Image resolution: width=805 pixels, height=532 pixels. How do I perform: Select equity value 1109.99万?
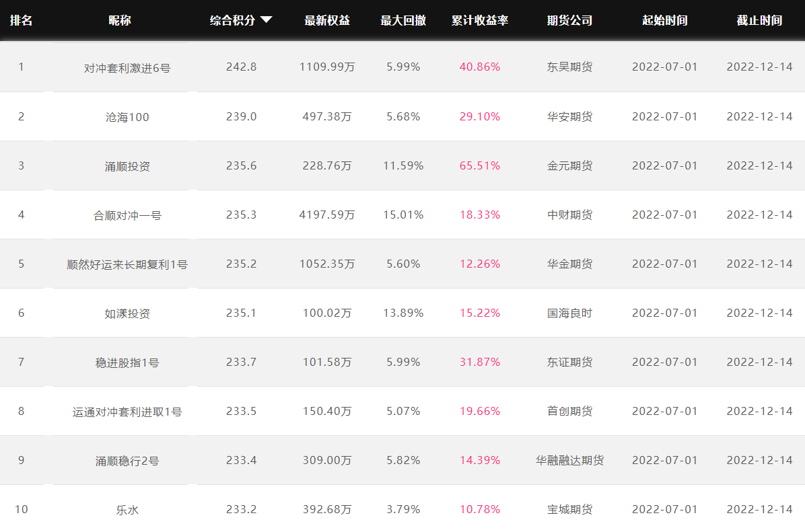pyautogui.click(x=327, y=67)
